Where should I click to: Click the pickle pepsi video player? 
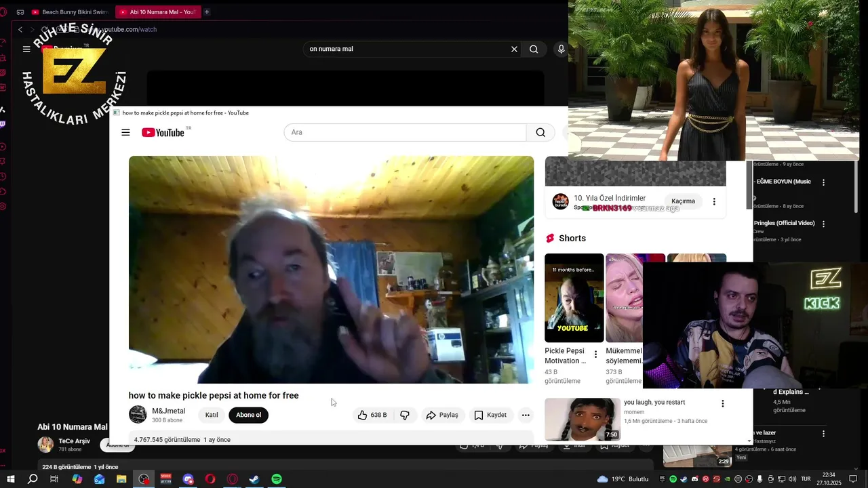pos(331,270)
